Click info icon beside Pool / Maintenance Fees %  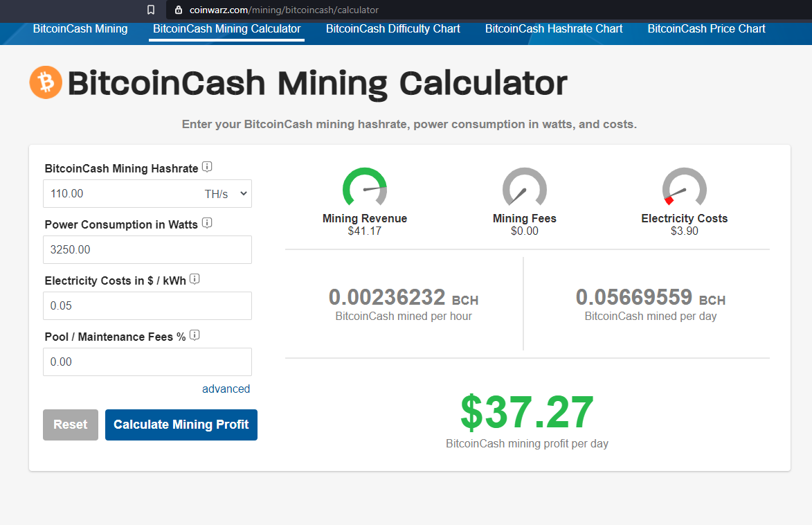195,335
